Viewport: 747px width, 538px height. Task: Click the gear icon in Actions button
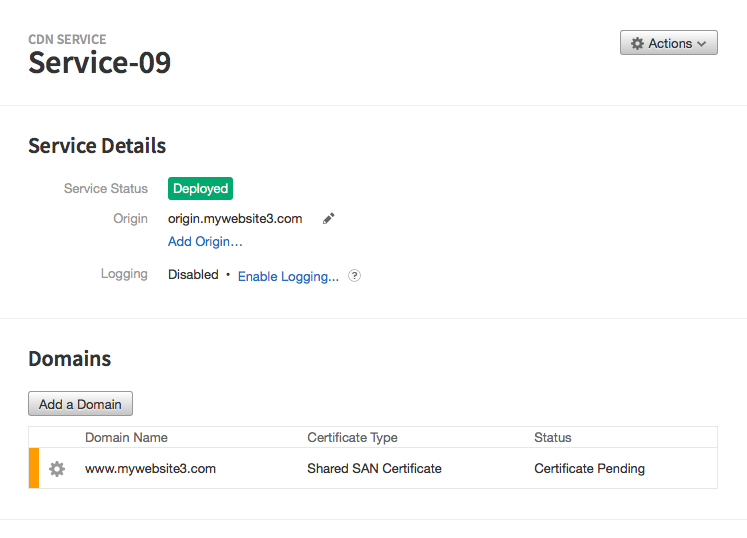coord(637,43)
